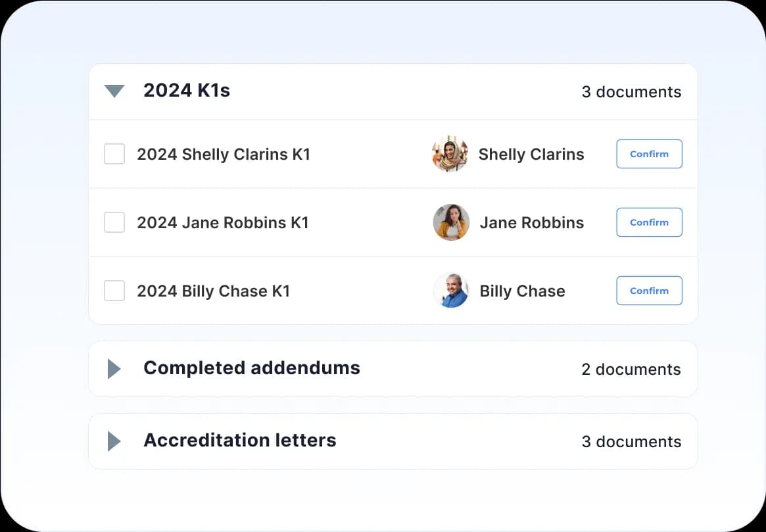
Task: Check the 2024 Shelly Clarins K1 checkbox
Action: [114, 155]
